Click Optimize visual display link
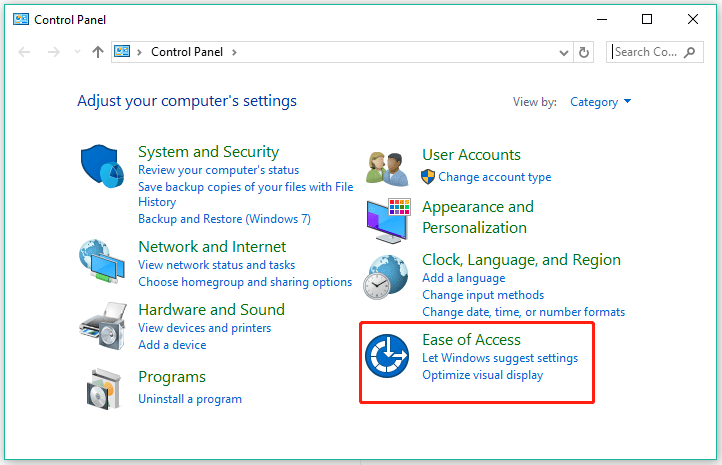722x465 pixels. click(483, 375)
